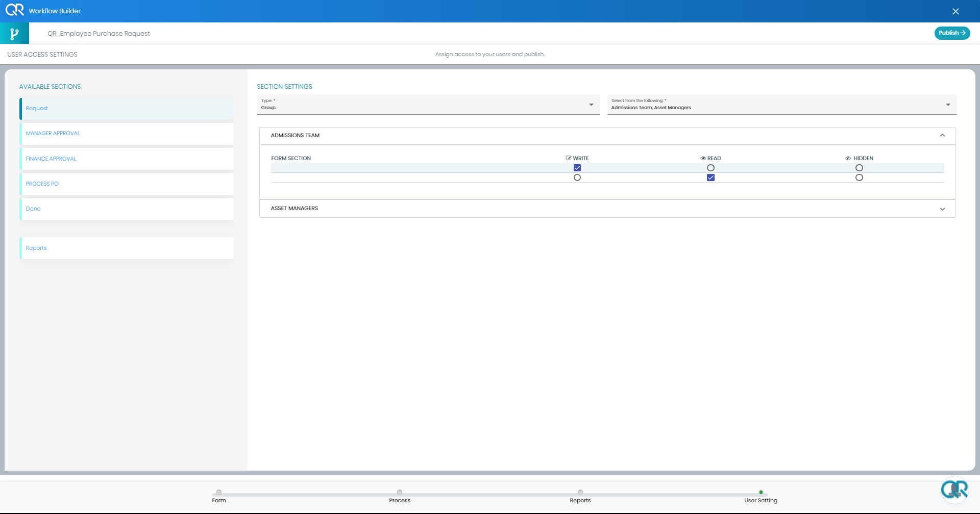Click the FORM SECTION column header
Screen dimensions: 980x514
(x=291, y=158)
